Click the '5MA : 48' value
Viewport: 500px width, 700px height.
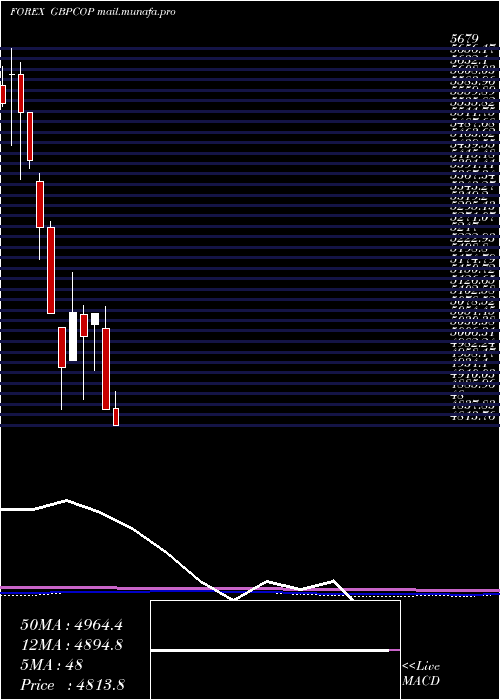[51, 665]
